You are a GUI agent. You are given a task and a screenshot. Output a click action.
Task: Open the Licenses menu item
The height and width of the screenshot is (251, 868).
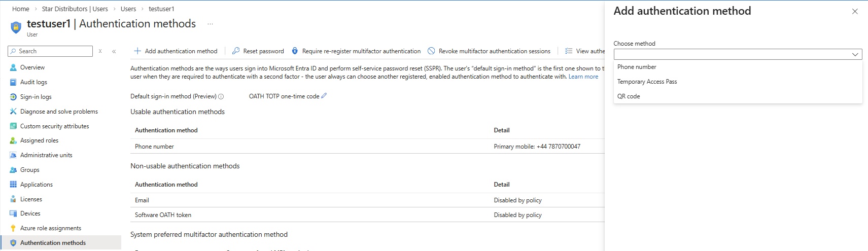pyautogui.click(x=31, y=199)
